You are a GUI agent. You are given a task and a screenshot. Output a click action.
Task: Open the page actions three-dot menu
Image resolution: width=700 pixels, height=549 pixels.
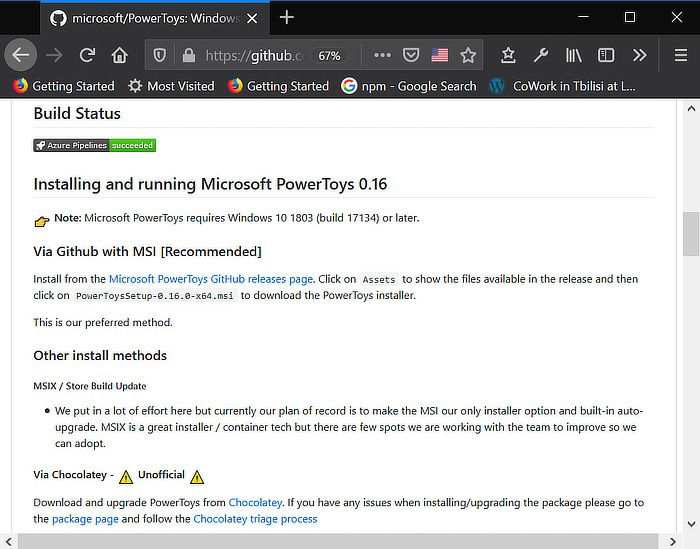coord(382,55)
